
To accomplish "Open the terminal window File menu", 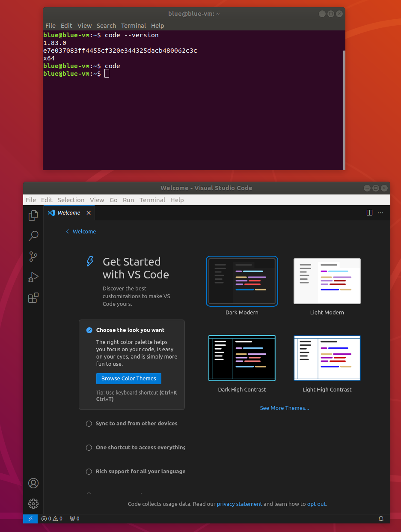I will coord(50,26).
